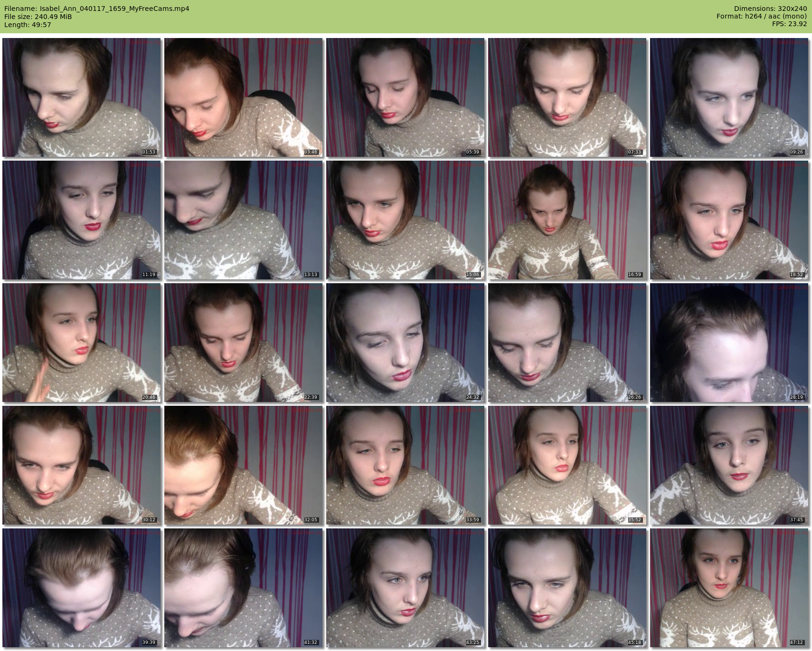Click the frame at 35:52

coord(567,465)
